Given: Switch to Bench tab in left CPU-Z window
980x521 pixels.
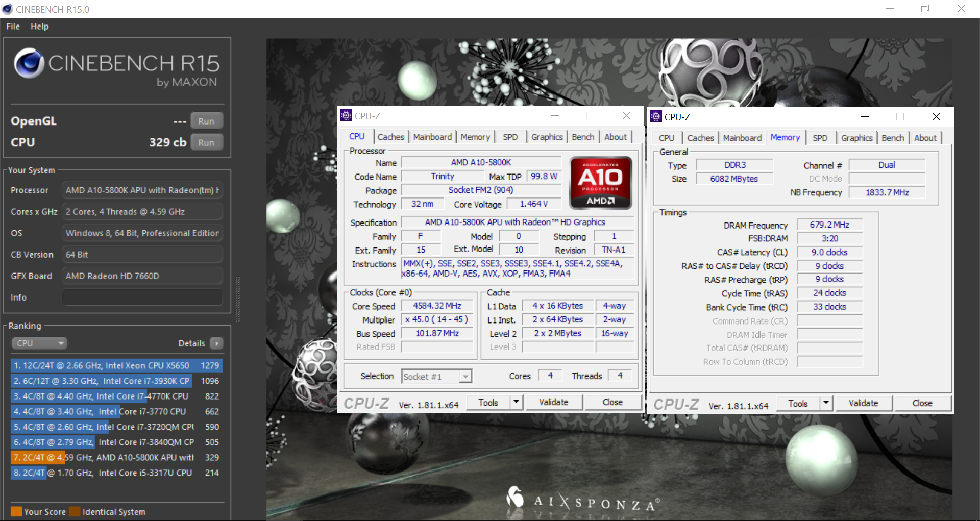Looking at the screenshot, I should (x=583, y=137).
